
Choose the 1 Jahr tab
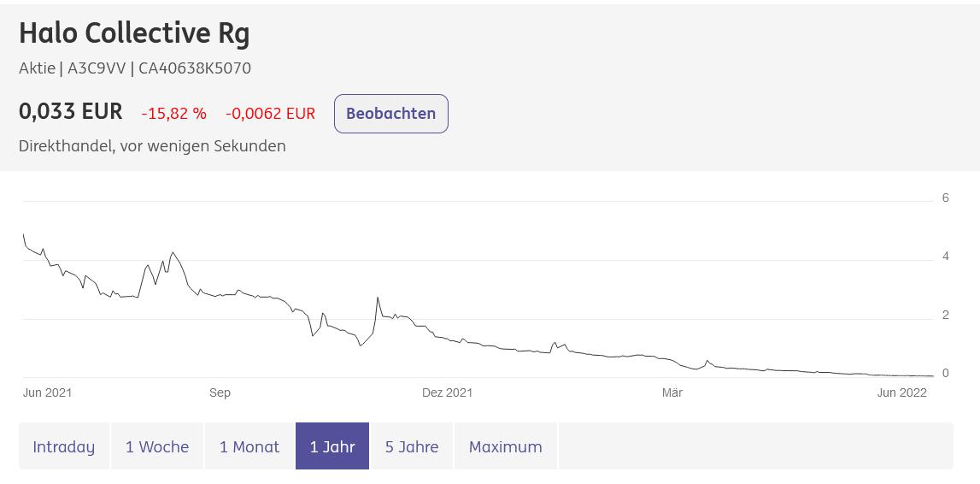[332, 446]
